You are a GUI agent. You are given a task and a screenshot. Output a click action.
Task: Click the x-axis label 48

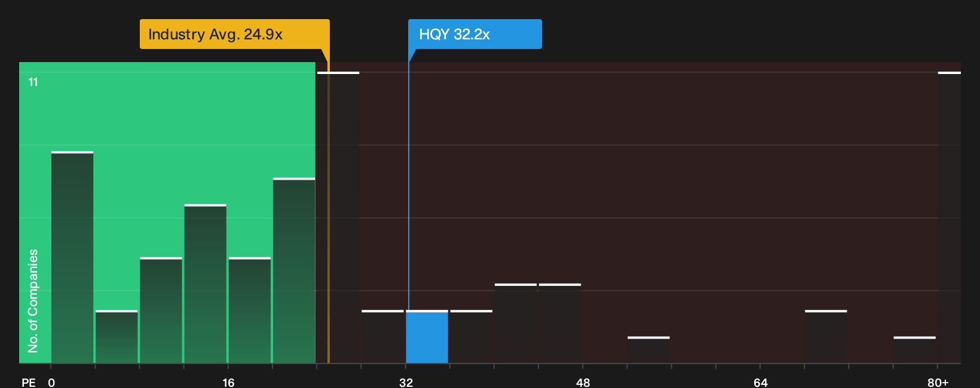[583, 382]
